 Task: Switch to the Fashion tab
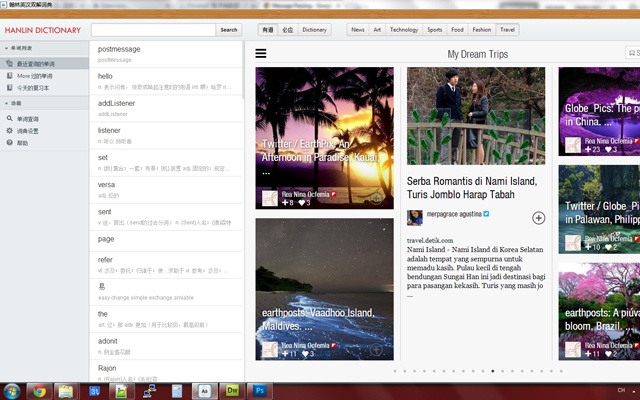point(482,30)
